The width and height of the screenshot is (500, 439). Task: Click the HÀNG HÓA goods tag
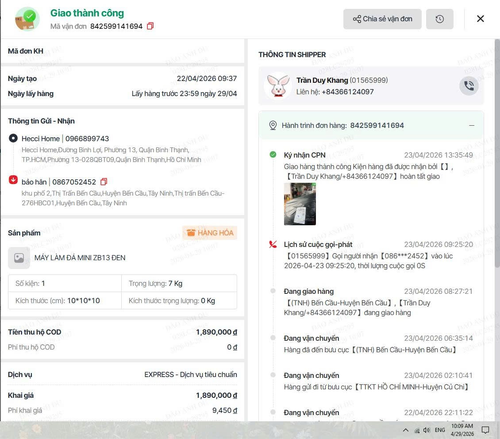pos(210,233)
